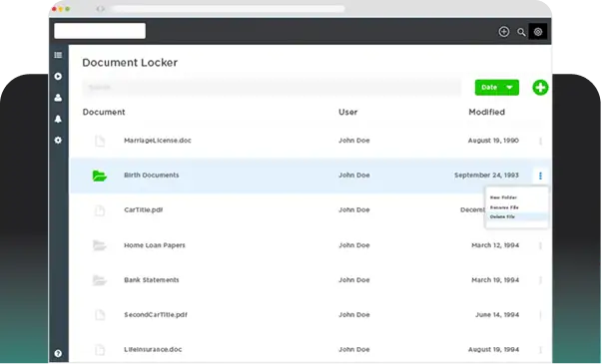Viewport: 602px width, 364px height.
Task: Open LifeInsurance.doc
Action: point(153,349)
